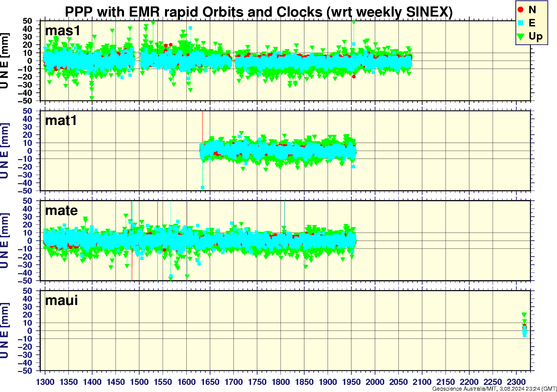Viewport: 557px width, 392px height.
Task: Click the x-axis tick label 1850
Action: tap(304, 382)
